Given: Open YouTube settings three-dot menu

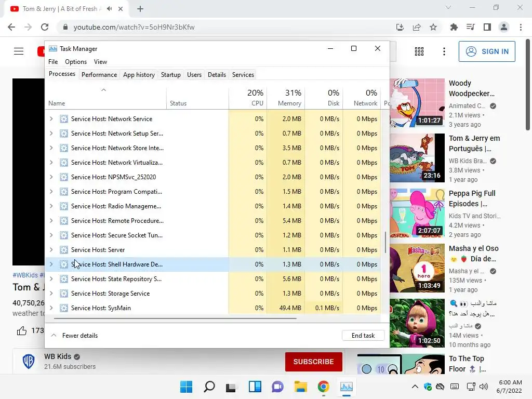Looking at the screenshot, I should coord(444,51).
